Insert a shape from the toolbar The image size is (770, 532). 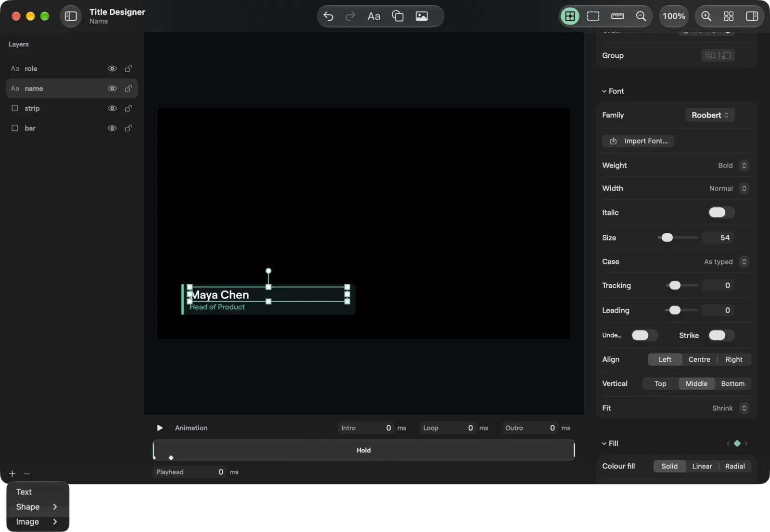coord(398,16)
